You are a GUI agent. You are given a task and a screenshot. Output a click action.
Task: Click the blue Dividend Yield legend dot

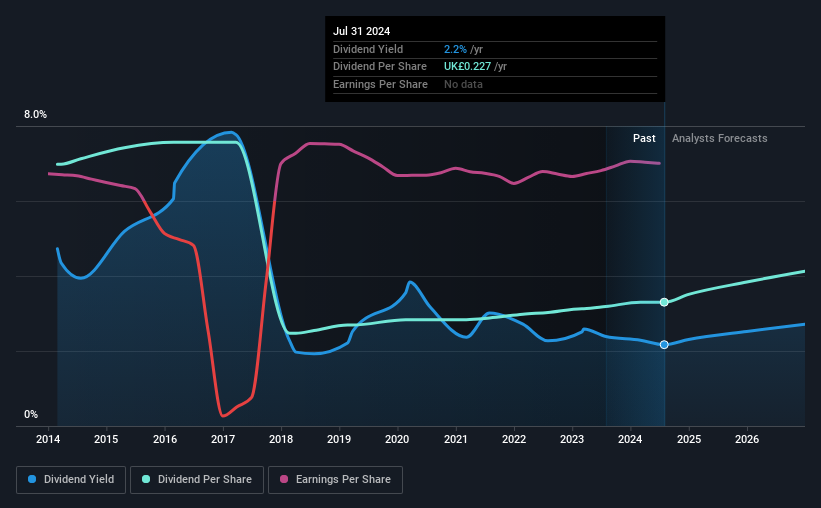click(x=32, y=479)
